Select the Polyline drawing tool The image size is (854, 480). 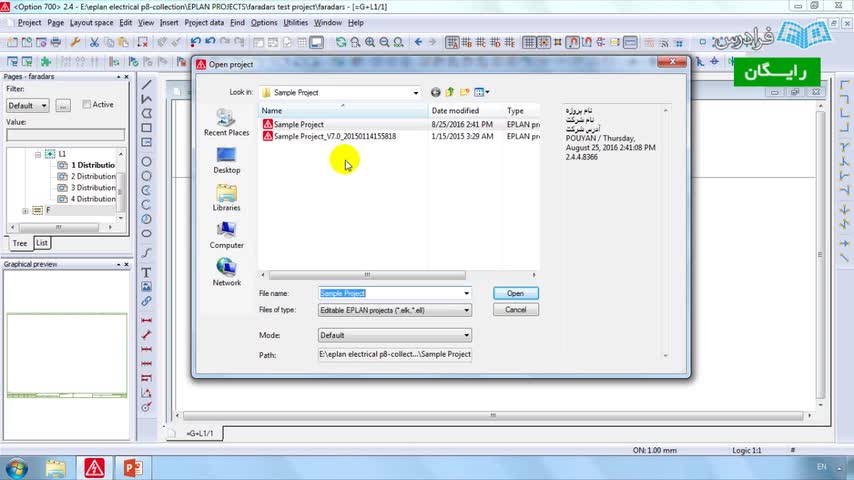point(147,99)
